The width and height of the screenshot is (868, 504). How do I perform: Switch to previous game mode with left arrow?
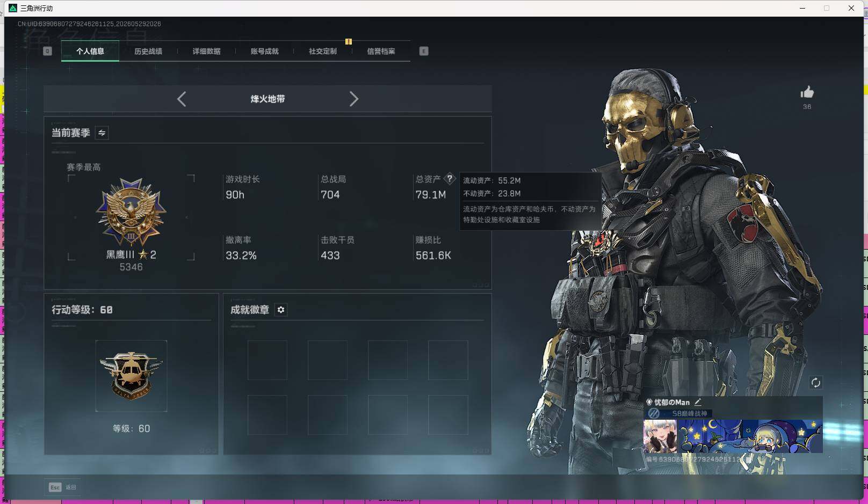click(182, 99)
